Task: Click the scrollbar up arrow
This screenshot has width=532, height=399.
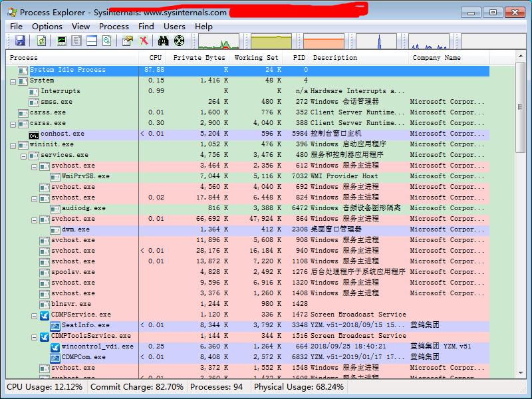Action: (x=521, y=56)
